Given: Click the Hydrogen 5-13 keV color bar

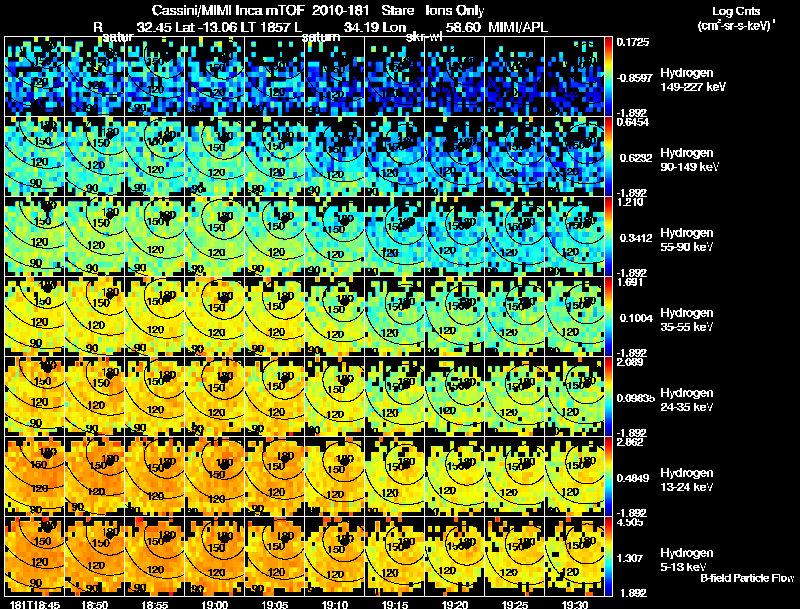Looking at the screenshot, I should pyautogui.click(x=608, y=557).
